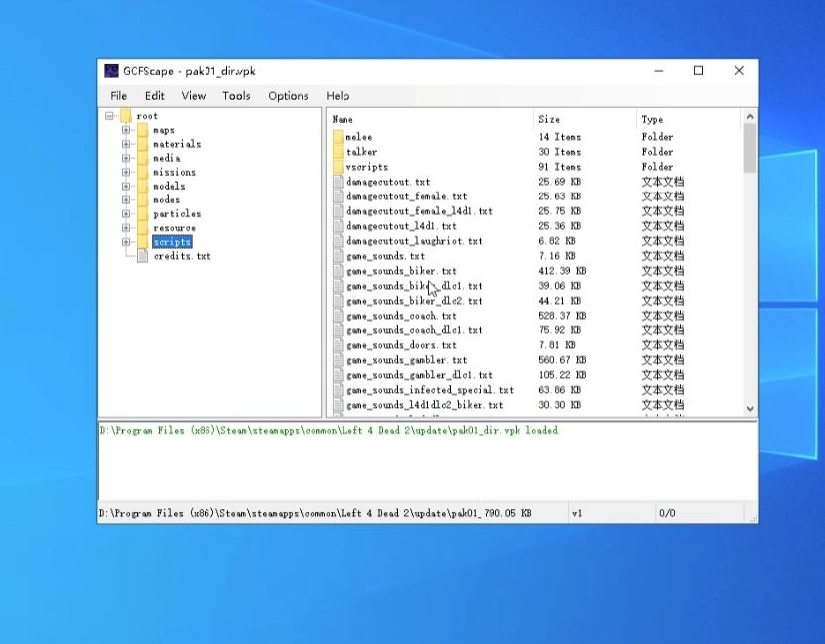Open the File menu

(118, 96)
